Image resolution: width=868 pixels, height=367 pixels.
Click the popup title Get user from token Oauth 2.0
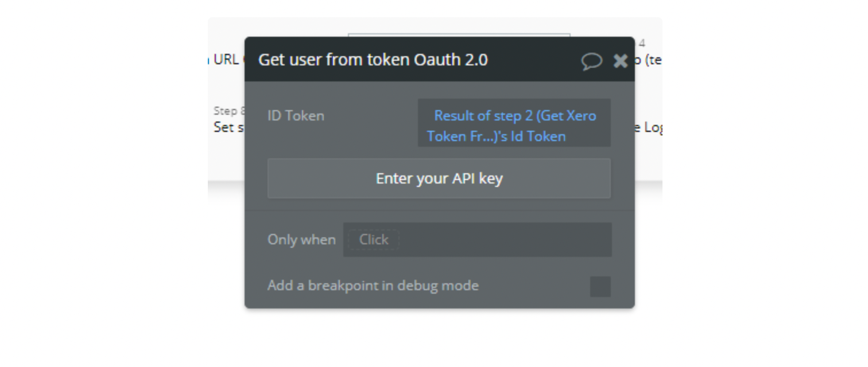(x=373, y=60)
